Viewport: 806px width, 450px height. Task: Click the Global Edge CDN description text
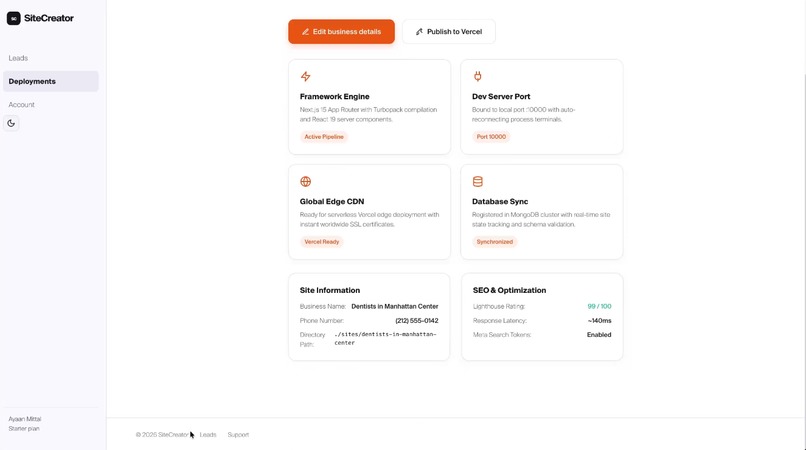[370, 220]
